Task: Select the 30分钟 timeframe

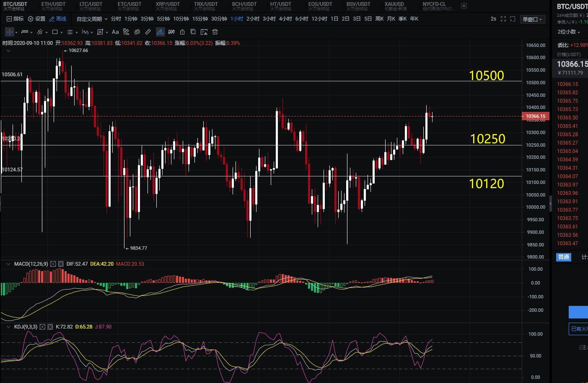Action: click(219, 19)
